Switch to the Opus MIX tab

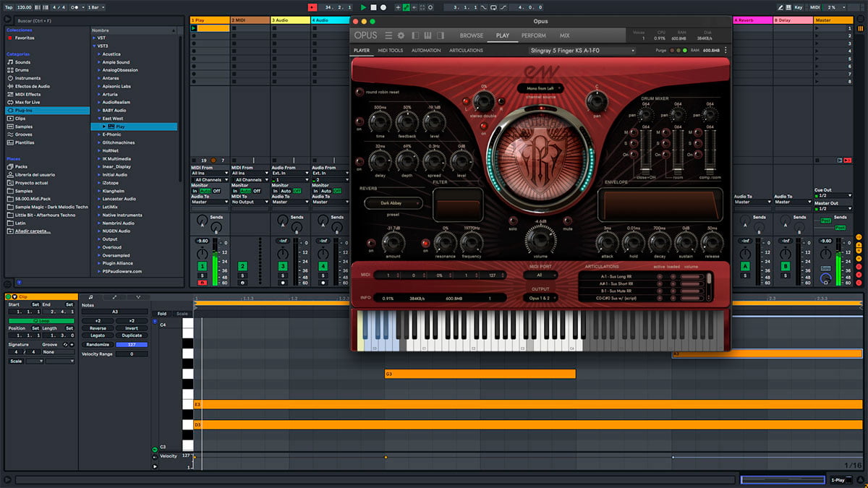[x=564, y=35]
